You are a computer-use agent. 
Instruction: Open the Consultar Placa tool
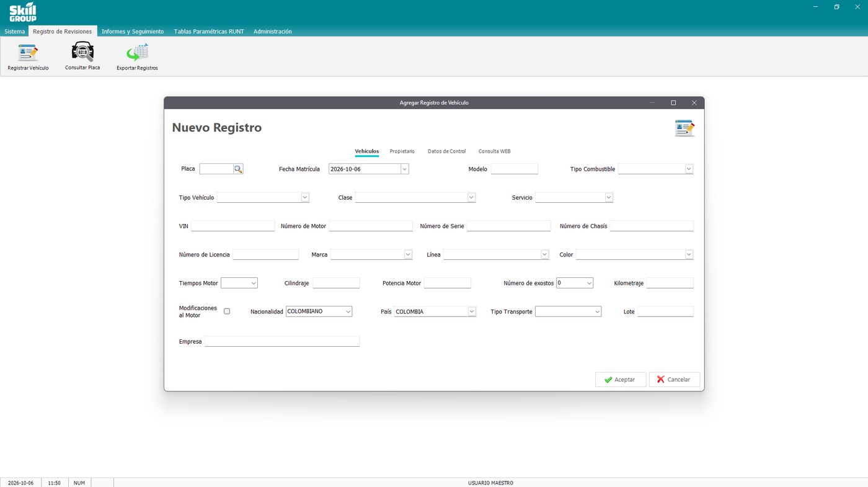(x=82, y=56)
